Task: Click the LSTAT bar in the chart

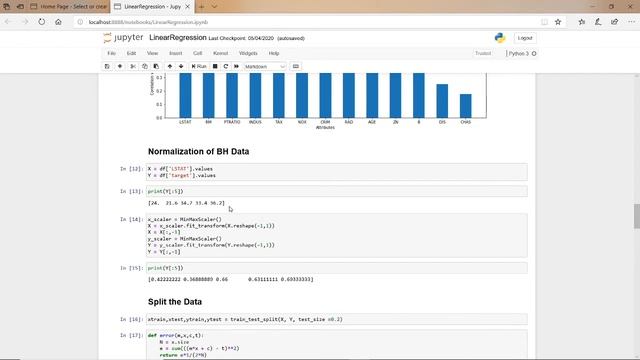Action: (185, 96)
